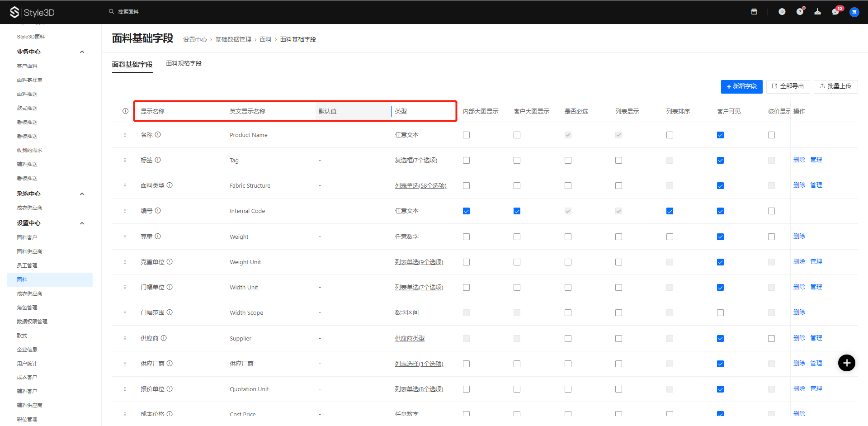868x426 pixels.
Task: Grab the drag handle for 标签 row
Action: pyautogui.click(x=125, y=160)
